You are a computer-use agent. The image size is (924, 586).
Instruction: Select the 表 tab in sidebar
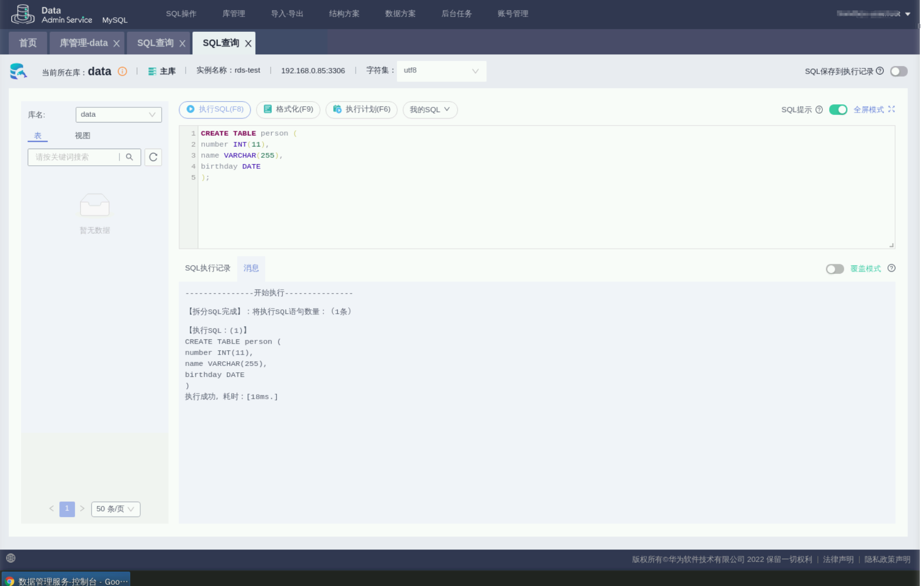pyautogui.click(x=38, y=136)
